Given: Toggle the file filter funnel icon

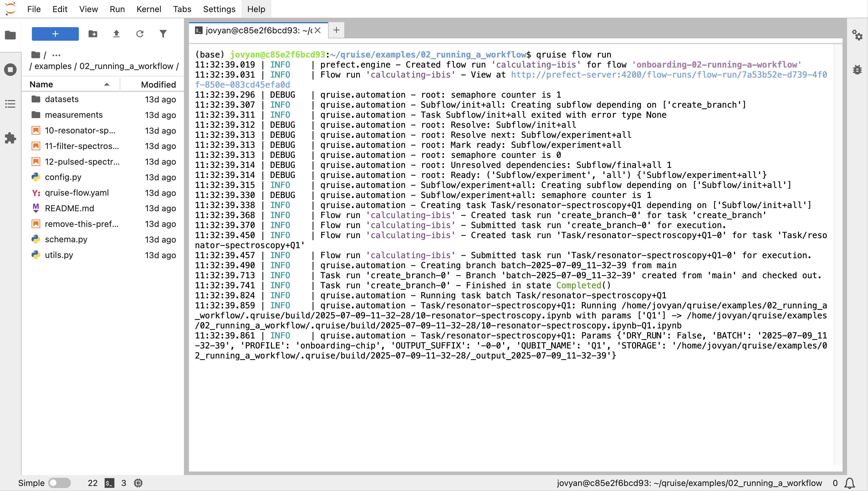Looking at the screenshot, I should (x=163, y=34).
